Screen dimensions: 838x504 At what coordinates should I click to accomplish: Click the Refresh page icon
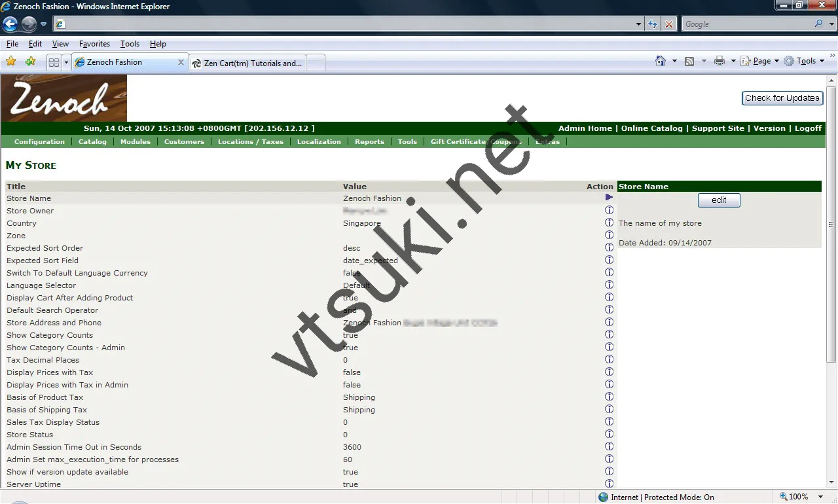(x=653, y=24)
